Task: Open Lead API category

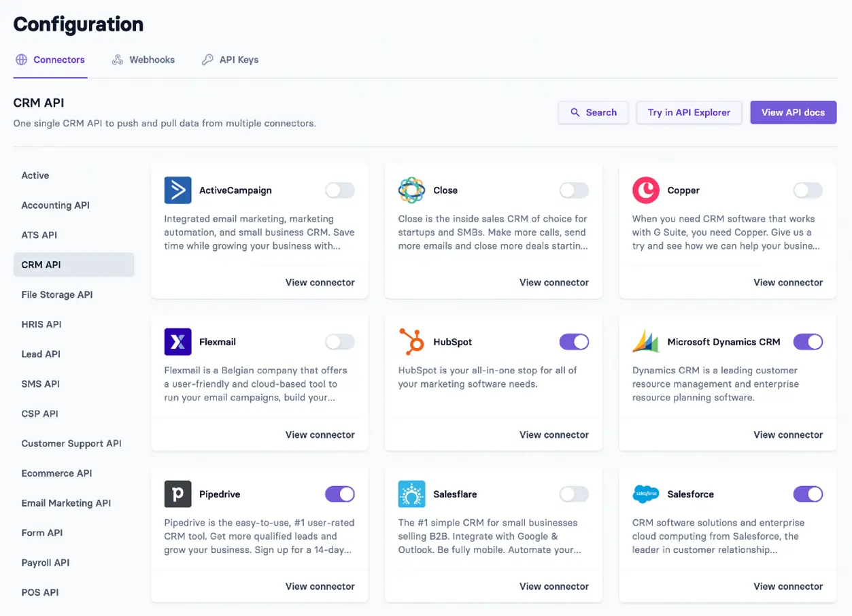Action: [x=73, y=354]
